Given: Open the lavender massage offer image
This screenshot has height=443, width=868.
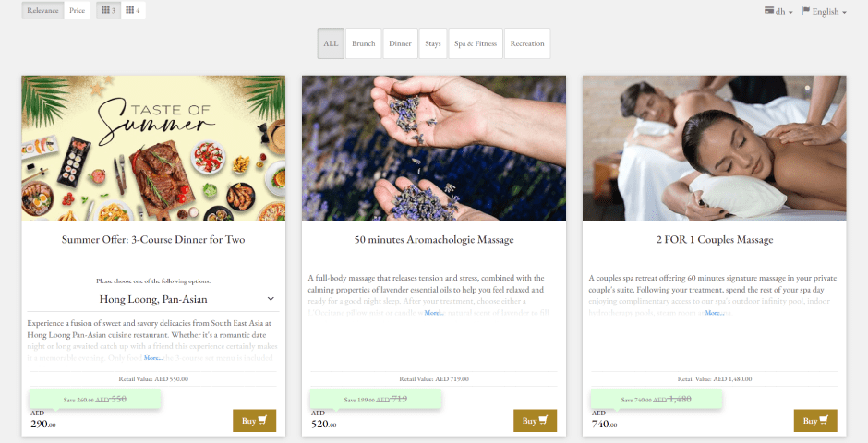Looking at the screenshot, I should coord(434,149).
